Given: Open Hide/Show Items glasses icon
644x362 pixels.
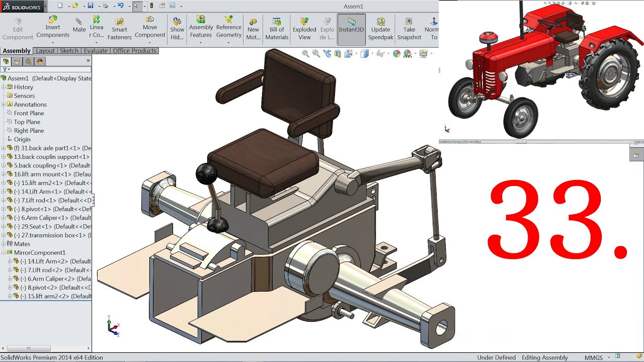Looking at the screenshot, I should [381, 53].
